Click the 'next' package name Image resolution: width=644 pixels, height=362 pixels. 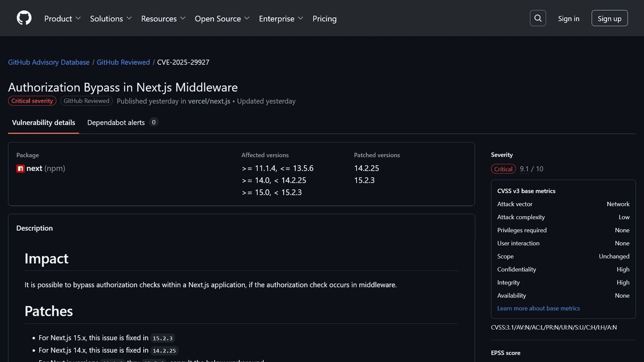34,168
